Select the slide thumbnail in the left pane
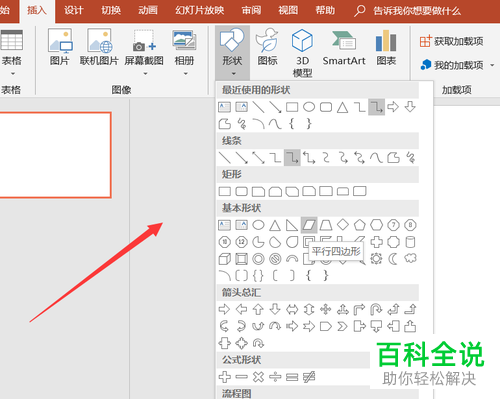Viewport: 500px width, 399px height. click(55, 155)
